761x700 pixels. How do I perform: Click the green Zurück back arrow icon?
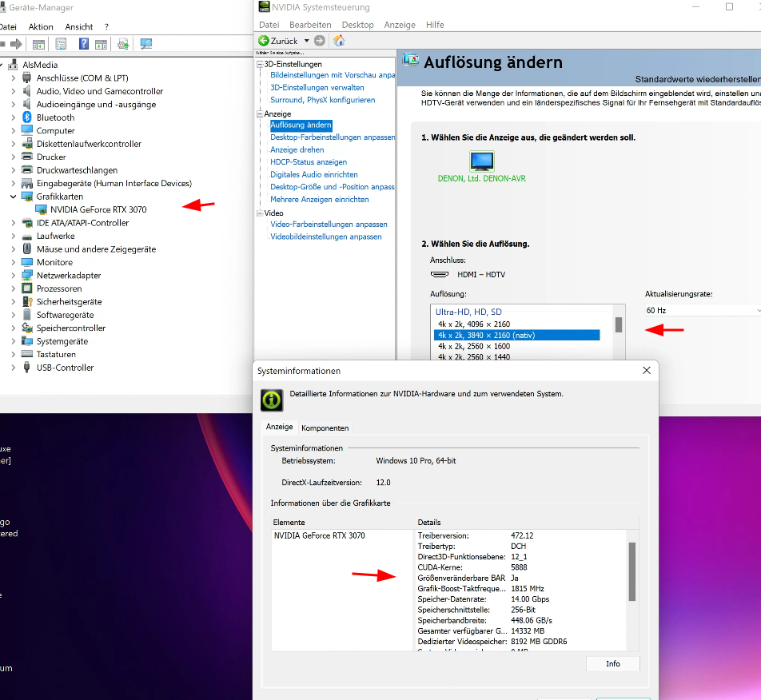pos(264,41)
